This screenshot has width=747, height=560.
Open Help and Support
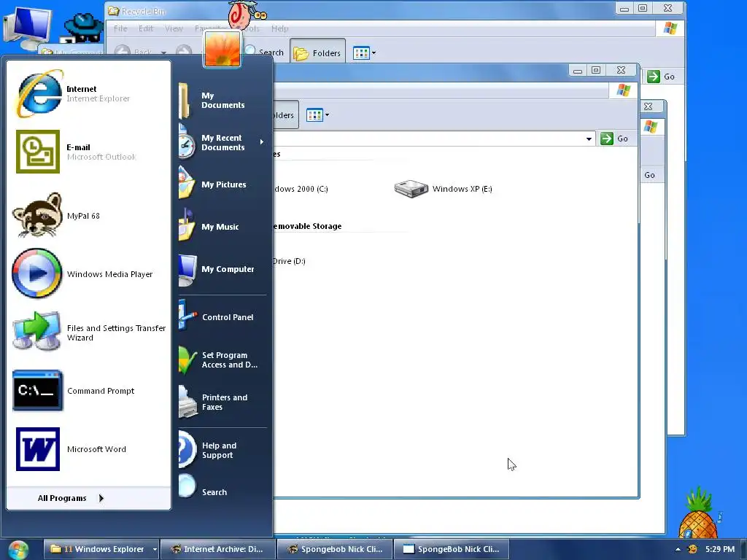click(222, 450)
